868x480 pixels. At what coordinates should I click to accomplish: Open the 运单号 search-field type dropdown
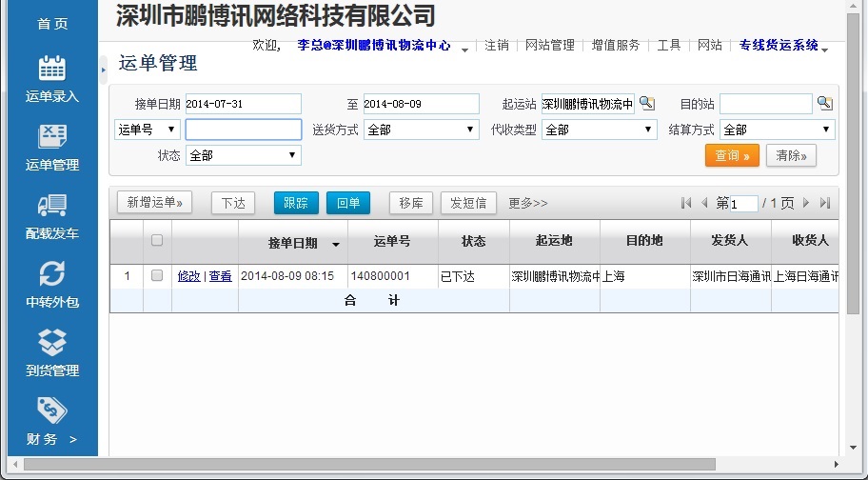point(148,130)
